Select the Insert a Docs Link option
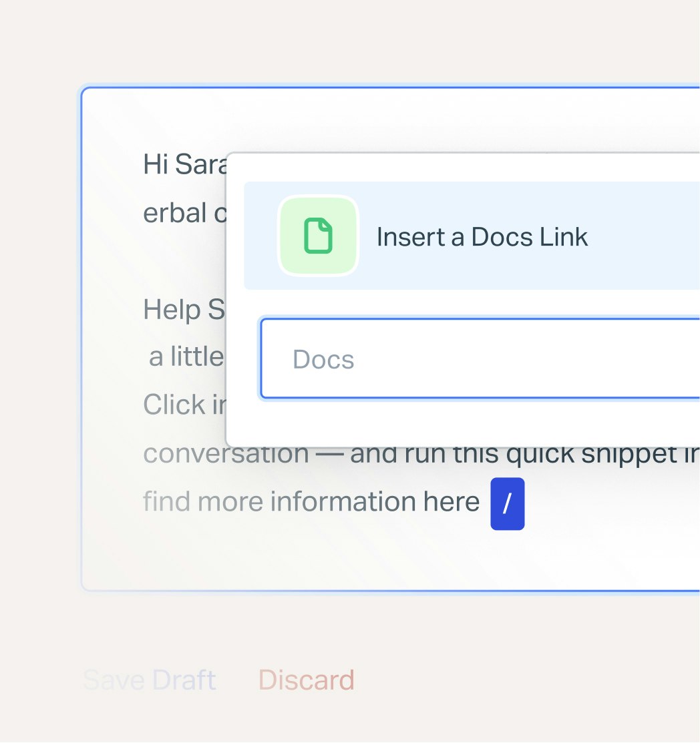 click(x=472, y=236)
